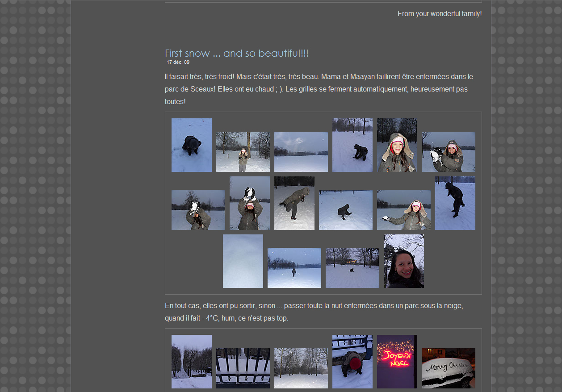The height and width of the screenshot is (392, 562).
Task: View the blank snow surface close-up photo
Action: [x=243, y=261]
